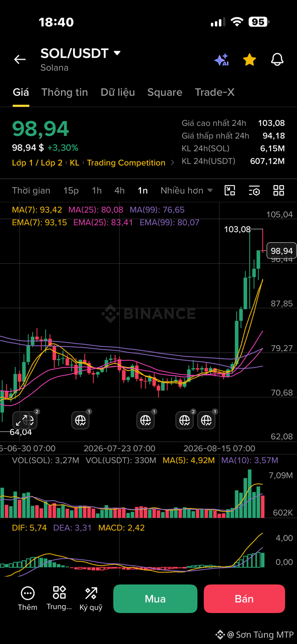Tap the MA(7): 93,42 indicator label
297x644 pixels.
point(37,210)
